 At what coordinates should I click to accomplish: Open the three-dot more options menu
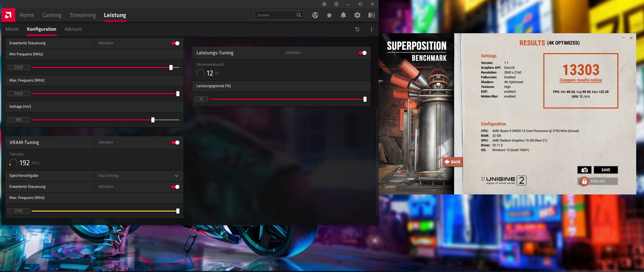(372, 29)
